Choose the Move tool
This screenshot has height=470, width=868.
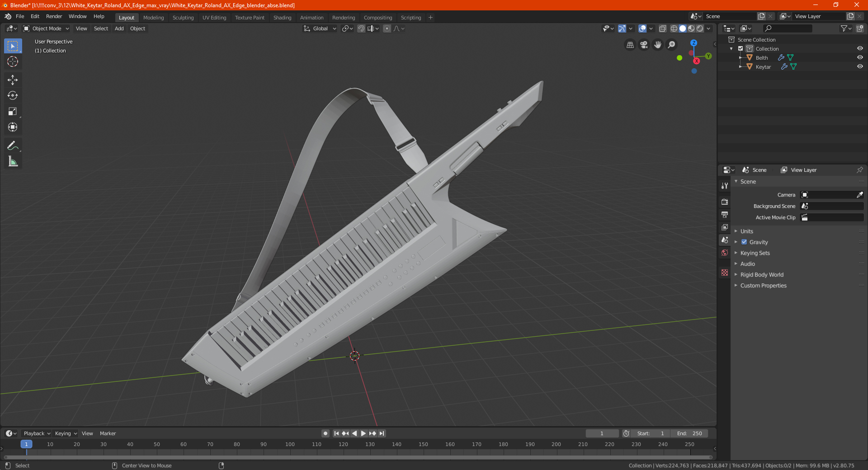[13, 80]
